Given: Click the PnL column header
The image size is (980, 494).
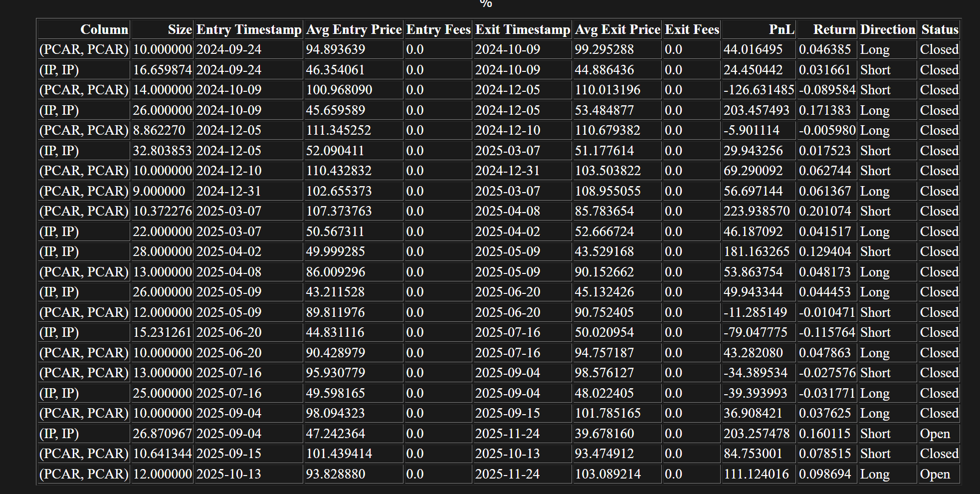Looking at the screenshot, I should coord(781,29).
